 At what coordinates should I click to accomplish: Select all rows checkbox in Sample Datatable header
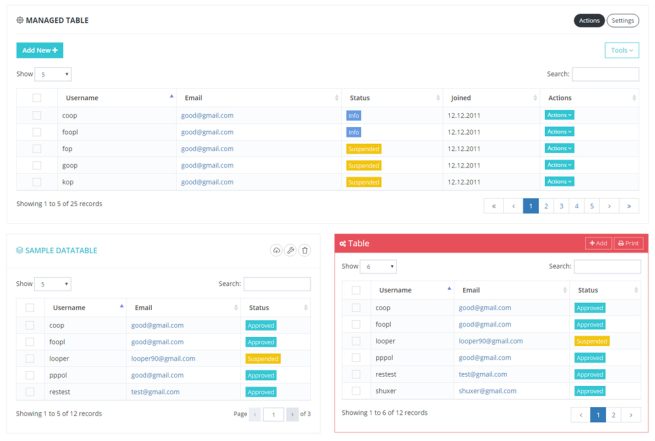30,308
